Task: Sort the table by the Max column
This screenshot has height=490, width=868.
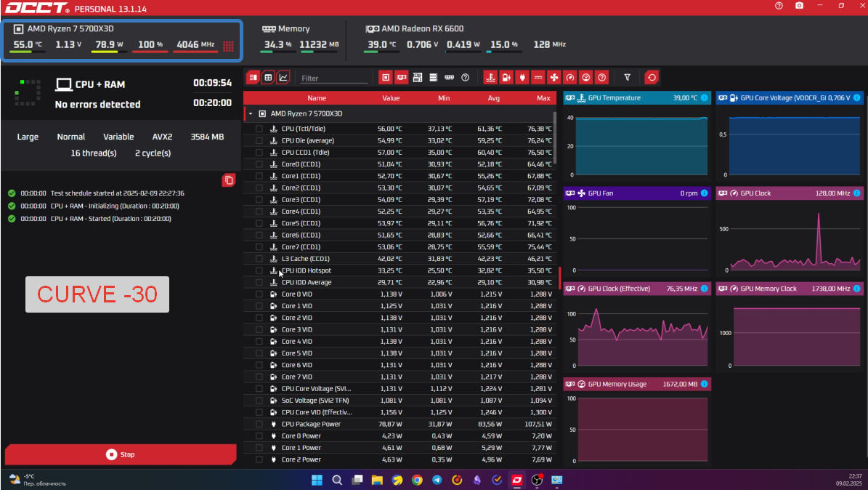Action: coord(543,98)
